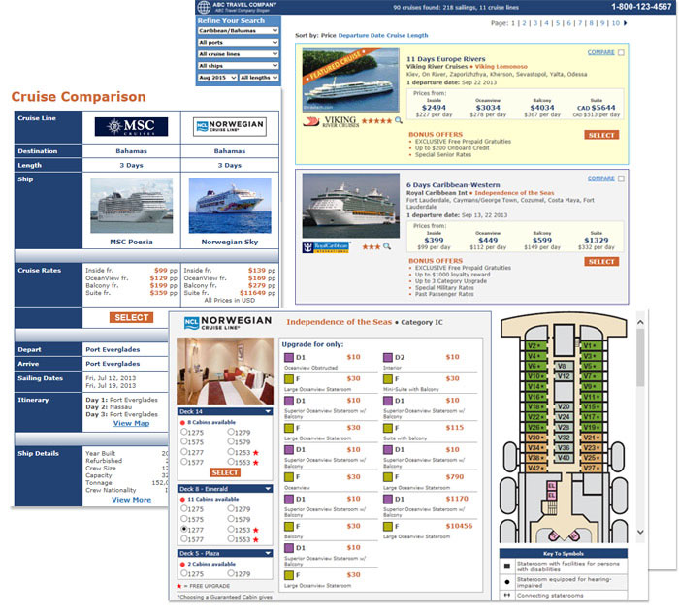Click NCL Norwegian logo in cabin selection panel

[228, 323]
